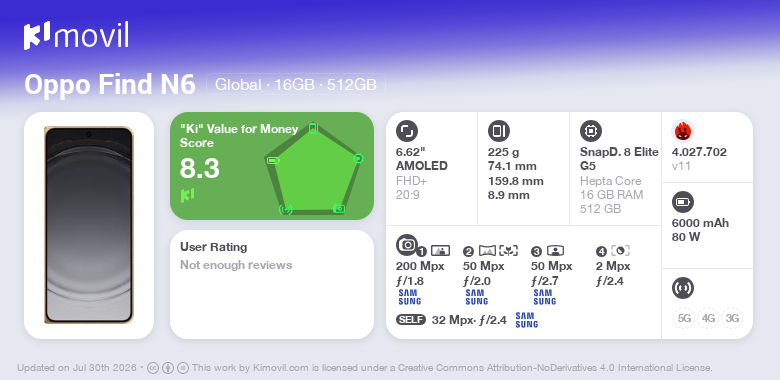Click the main camera icon

tap(407, 245)
